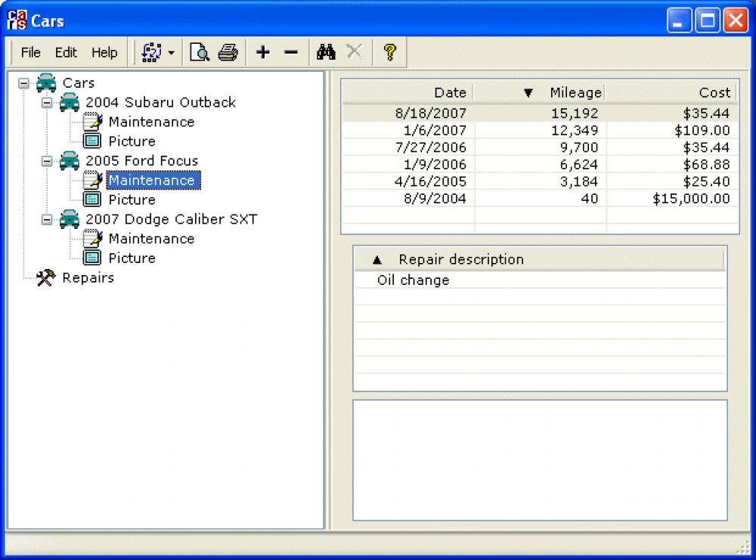Screen dimensions: 756x560
Task: Select Maintenance under 2007 Dodge Caliber SXT
Action: [x=151, y=238]
